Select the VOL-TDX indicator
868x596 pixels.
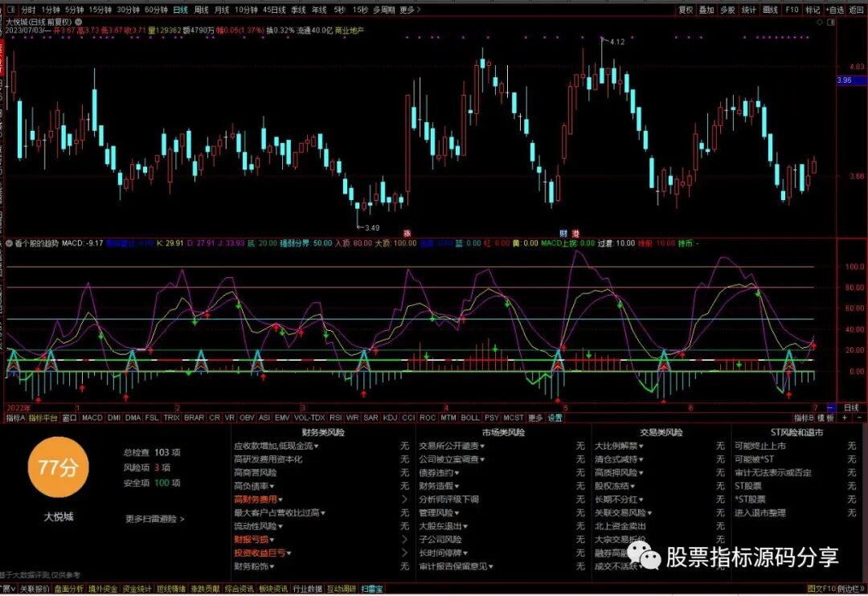click(x=309, y=418)
